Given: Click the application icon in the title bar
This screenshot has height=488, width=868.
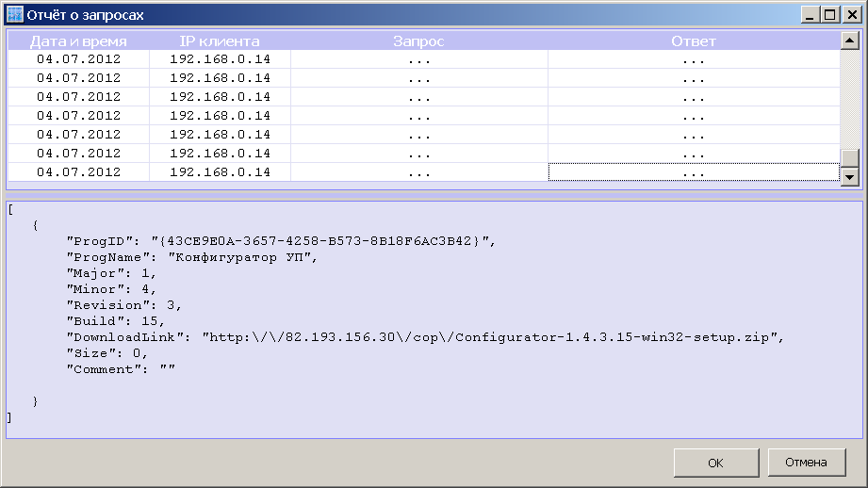Looking at the screenshot, I should [x=14, y=14].
